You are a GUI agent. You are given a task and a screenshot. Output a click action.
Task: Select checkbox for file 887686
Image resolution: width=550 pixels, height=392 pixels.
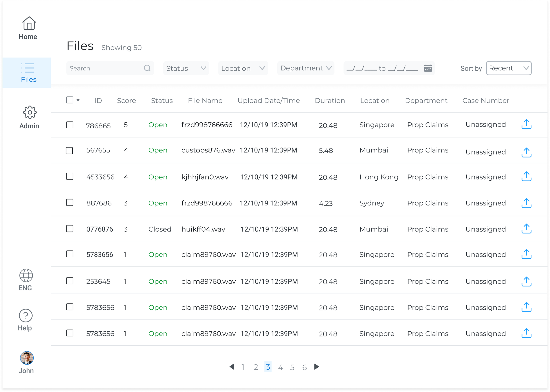tap(70, 203)
